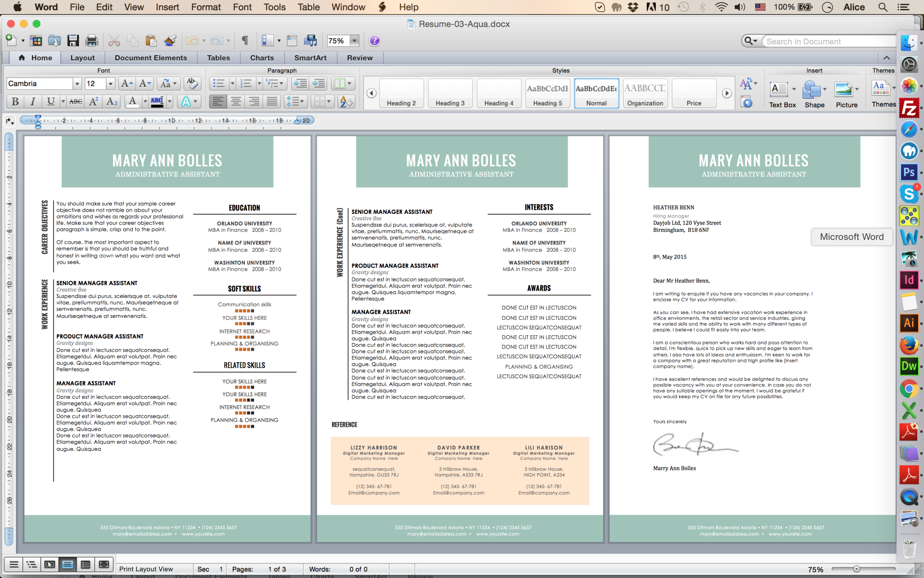
Task: Collapse the ribbon with chevron
Action: click(886, 58)
